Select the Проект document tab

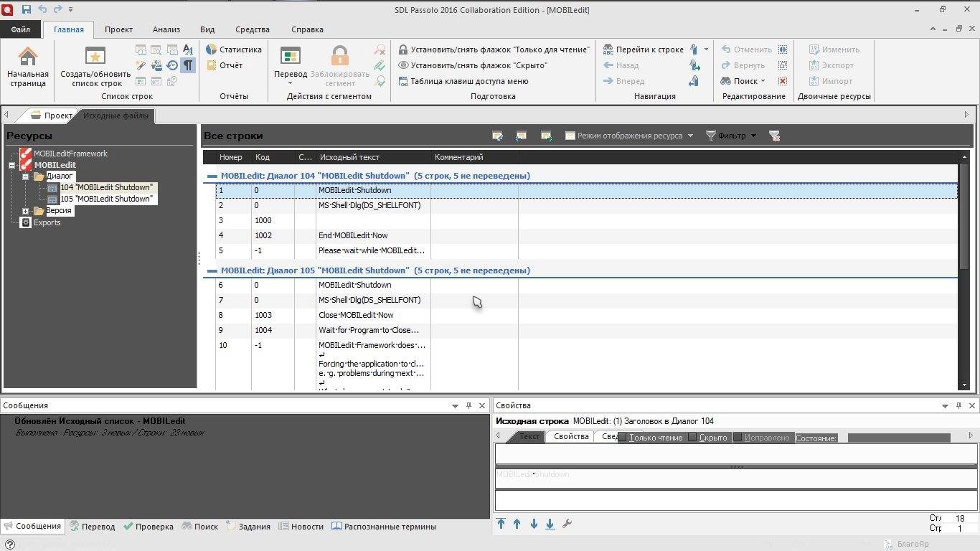tap(50, 116)
